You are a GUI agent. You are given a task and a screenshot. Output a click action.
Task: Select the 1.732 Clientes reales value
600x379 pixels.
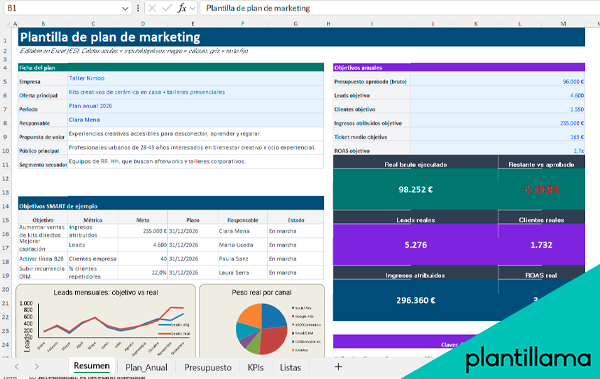coord(541,245)
